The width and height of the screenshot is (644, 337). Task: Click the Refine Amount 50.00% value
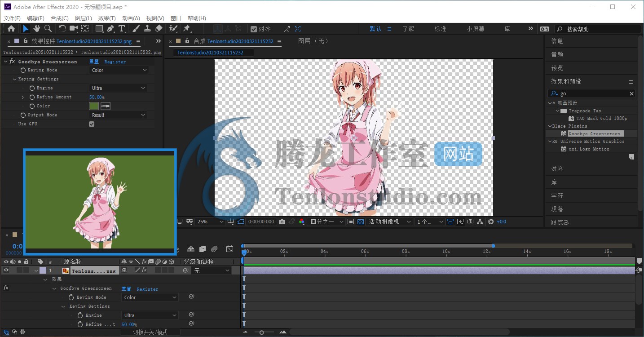97,97
